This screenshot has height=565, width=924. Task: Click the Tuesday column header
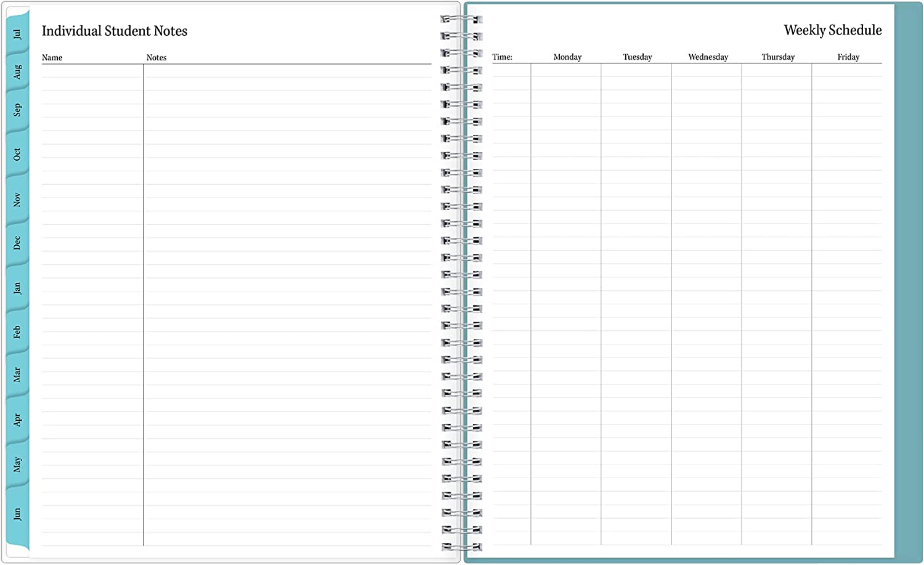[637, 57]
